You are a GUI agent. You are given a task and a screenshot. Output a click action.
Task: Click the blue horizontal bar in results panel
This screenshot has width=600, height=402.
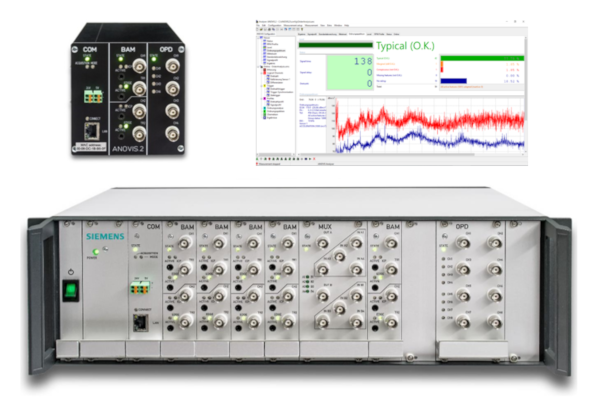454,82
